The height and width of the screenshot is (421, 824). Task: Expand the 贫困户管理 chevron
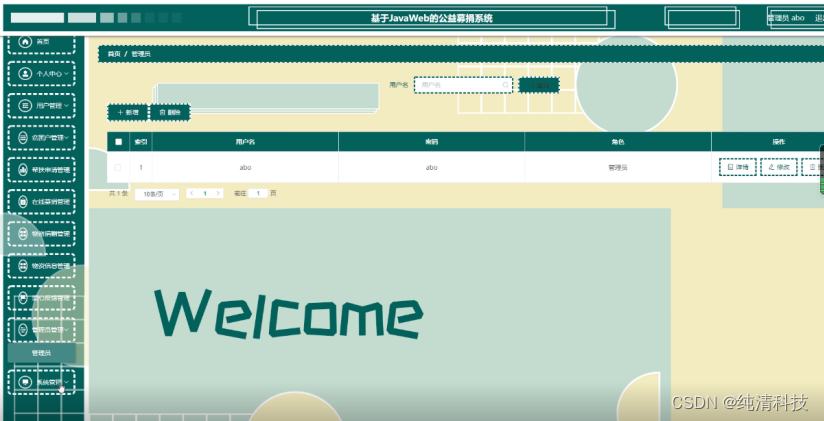click(x=67, y=138)
